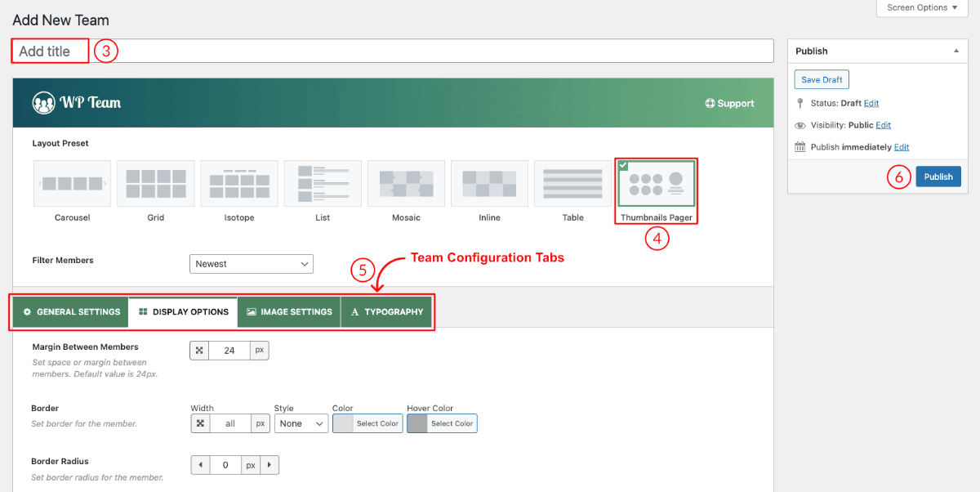Screen dimensions: 980x492
Task: Open the Filter Members Newest dropdown
Action: click(251, 263)
